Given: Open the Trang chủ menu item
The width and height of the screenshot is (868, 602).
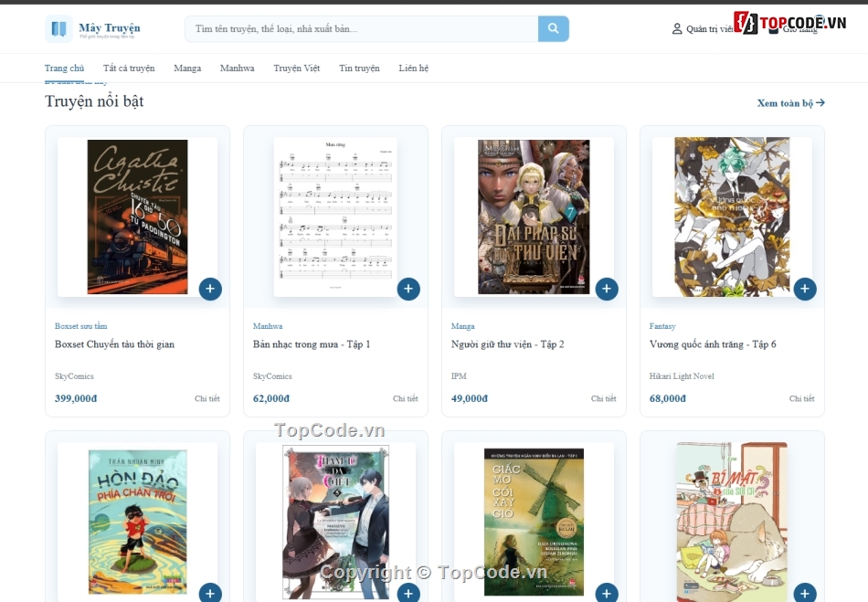Looking at the screenshot, I should click(x=64, y=69).
